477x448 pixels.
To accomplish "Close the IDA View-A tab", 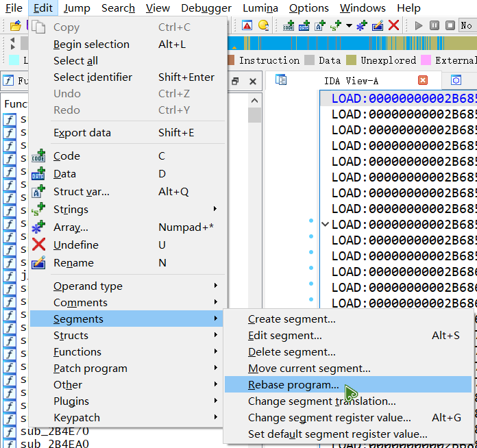I will click(x=423, y=80).
